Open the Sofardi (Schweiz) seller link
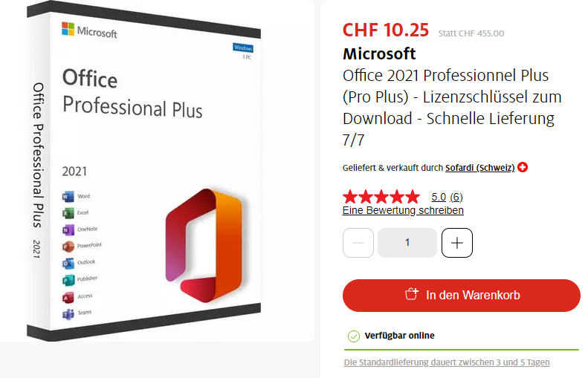The image size is (588, 378). click(479, 167)
